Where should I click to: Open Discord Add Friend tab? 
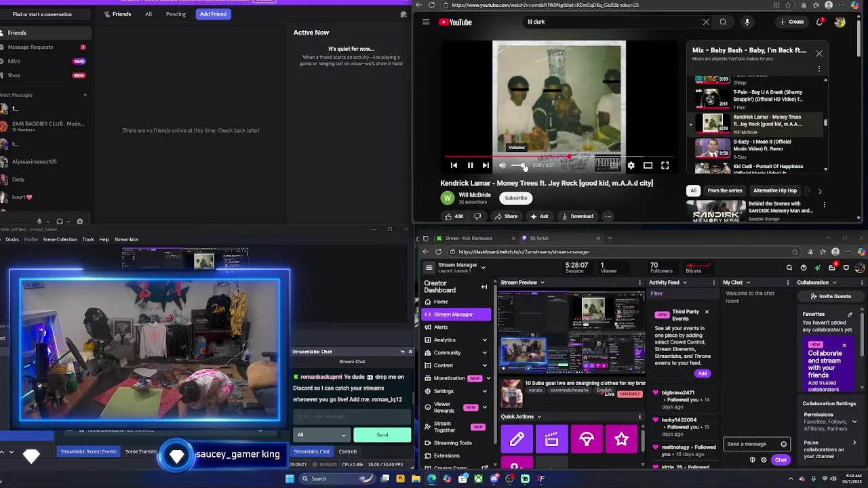[213, 14]
